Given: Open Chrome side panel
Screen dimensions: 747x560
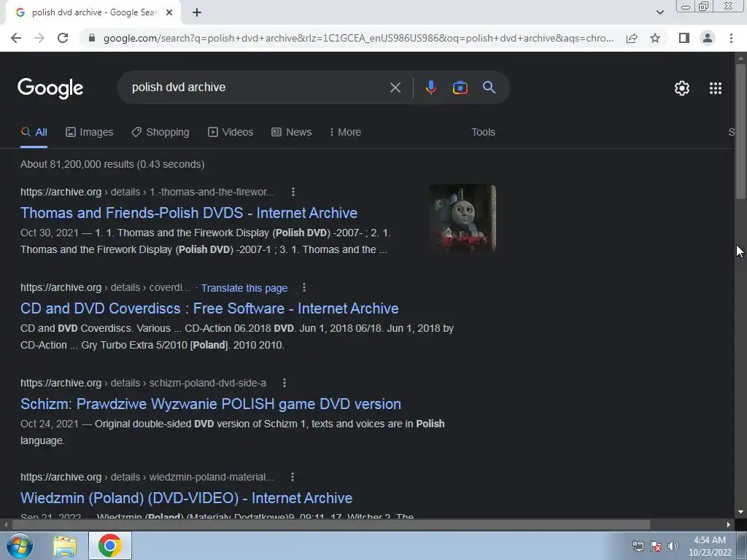Looking at the screenshot, I should pos(684,38).
